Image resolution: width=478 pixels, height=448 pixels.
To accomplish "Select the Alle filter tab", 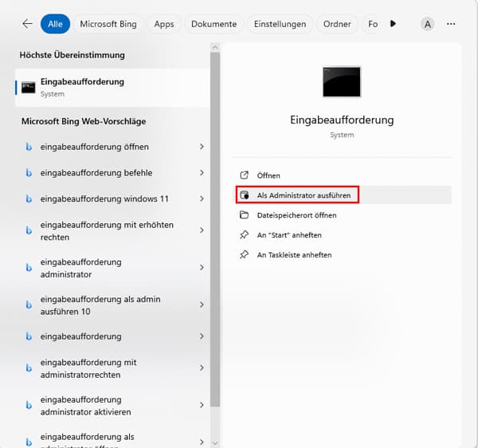I will click(x=55, y=24).
